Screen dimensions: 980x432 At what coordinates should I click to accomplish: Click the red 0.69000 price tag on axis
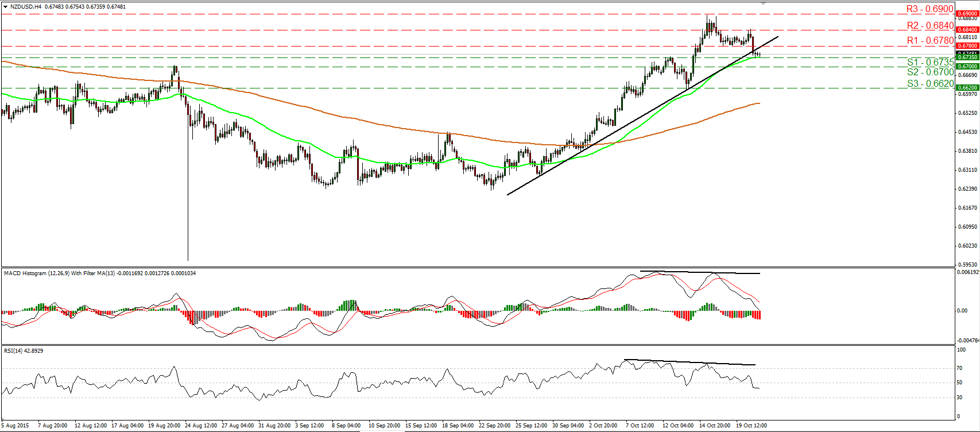[x=967, y=13]
